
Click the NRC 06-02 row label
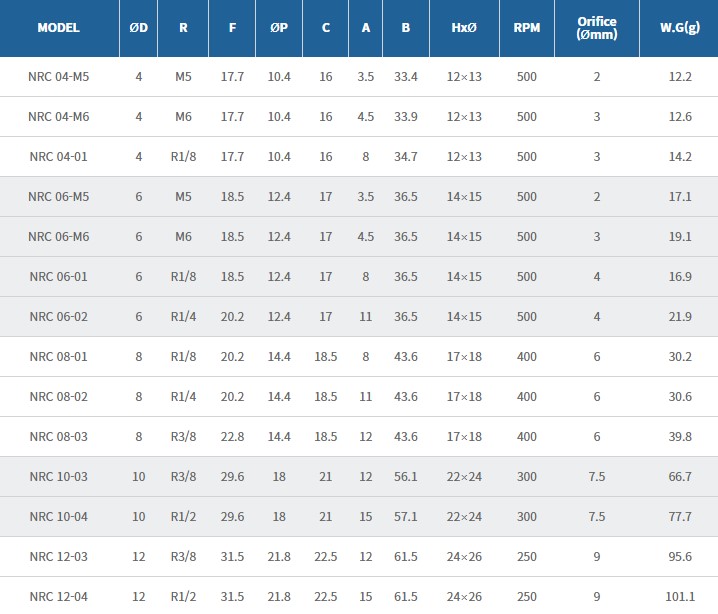(x=59, y=317)
